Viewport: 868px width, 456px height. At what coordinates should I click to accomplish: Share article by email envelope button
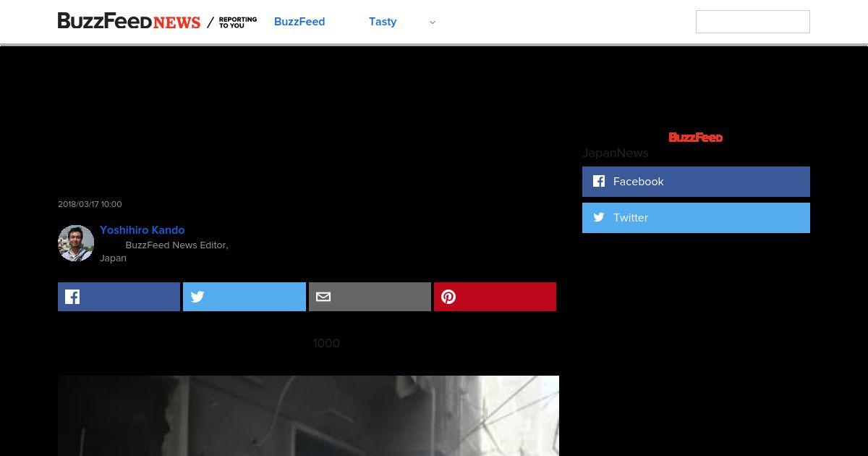point(370,297)
